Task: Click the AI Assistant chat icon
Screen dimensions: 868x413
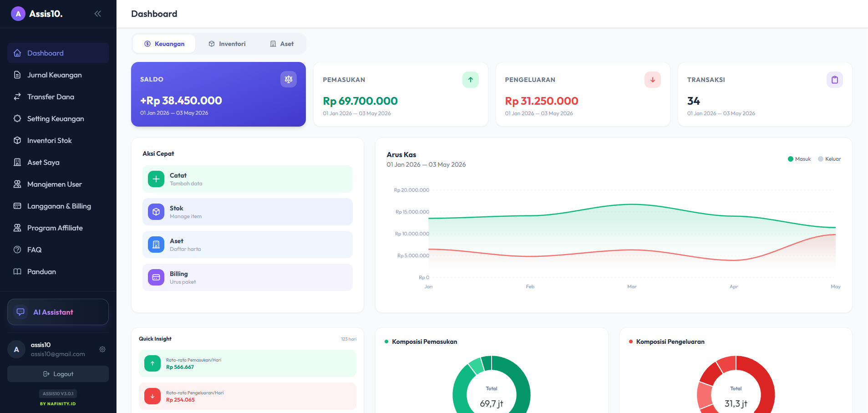Action: [20, 312]
